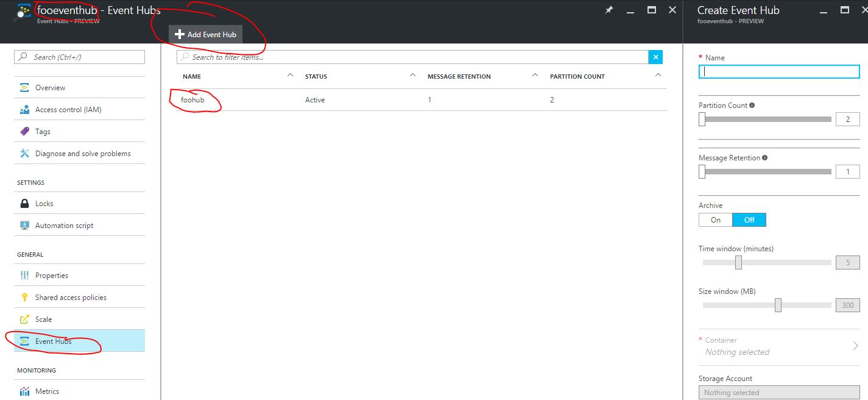Open the foohub event hub row

pos(192,100)
